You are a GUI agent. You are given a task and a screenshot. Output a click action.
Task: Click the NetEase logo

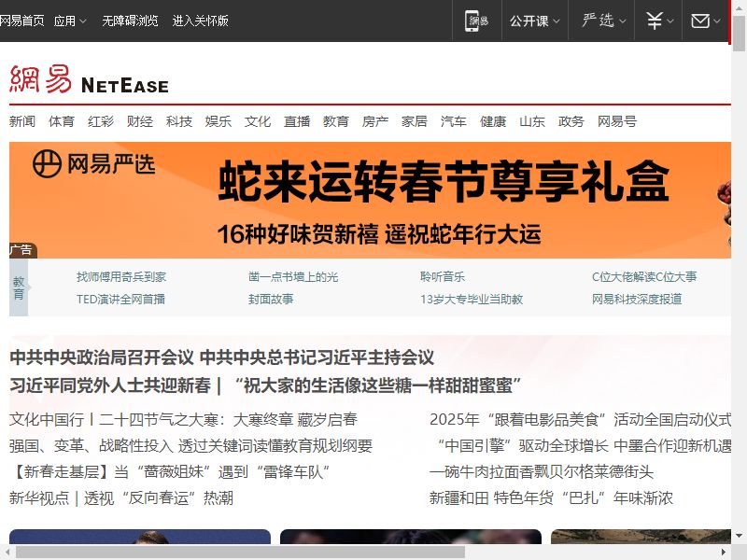tap(89, 79)
